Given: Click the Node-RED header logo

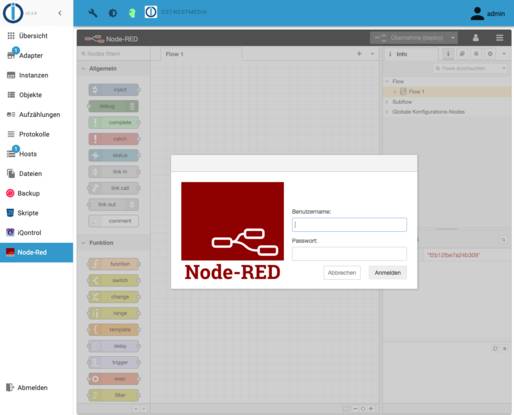Looking at the screenshot, I should click(x=111, y=39).
